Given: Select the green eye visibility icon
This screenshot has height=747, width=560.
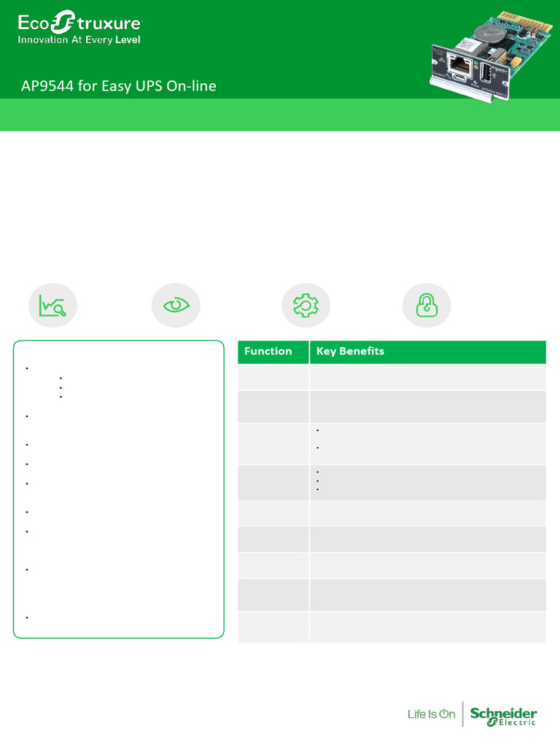Looking at the screenshot, I should pos(176,306).
